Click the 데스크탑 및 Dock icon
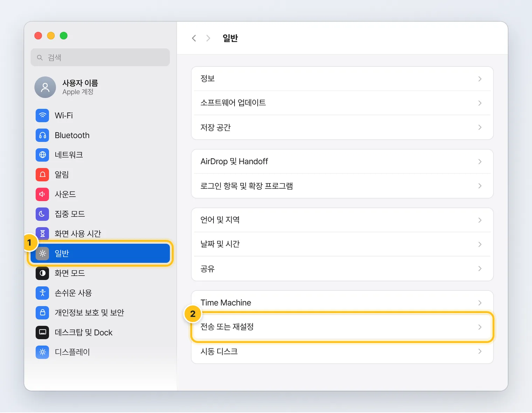 click(x=42, y=332)
